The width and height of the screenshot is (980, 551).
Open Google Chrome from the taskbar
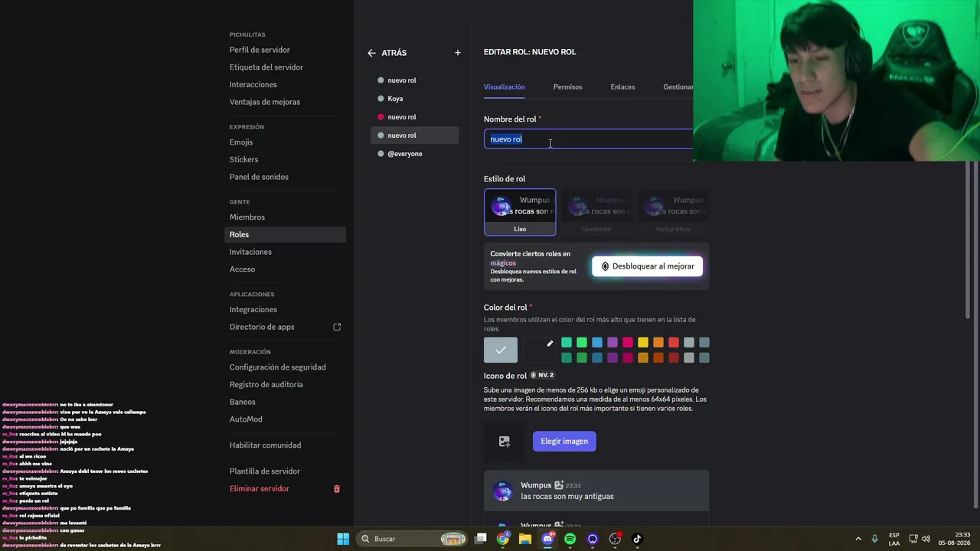point(503,539)
